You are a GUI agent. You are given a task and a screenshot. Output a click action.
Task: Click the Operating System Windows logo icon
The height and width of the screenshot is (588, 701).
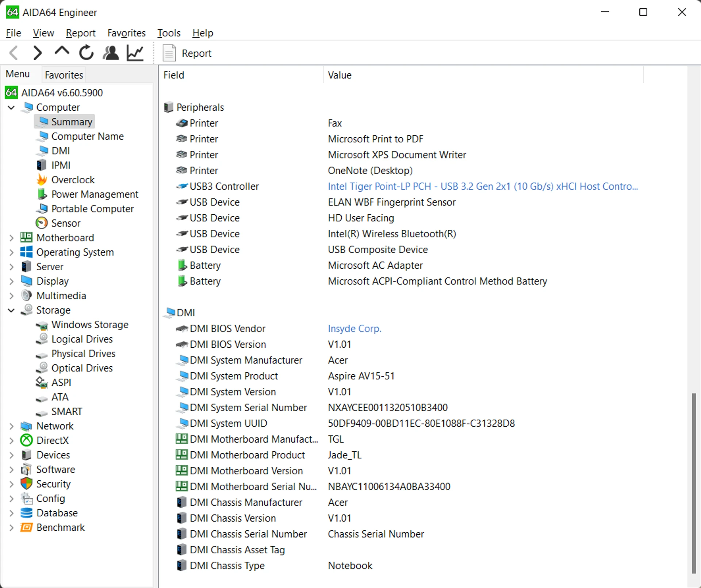26,252
